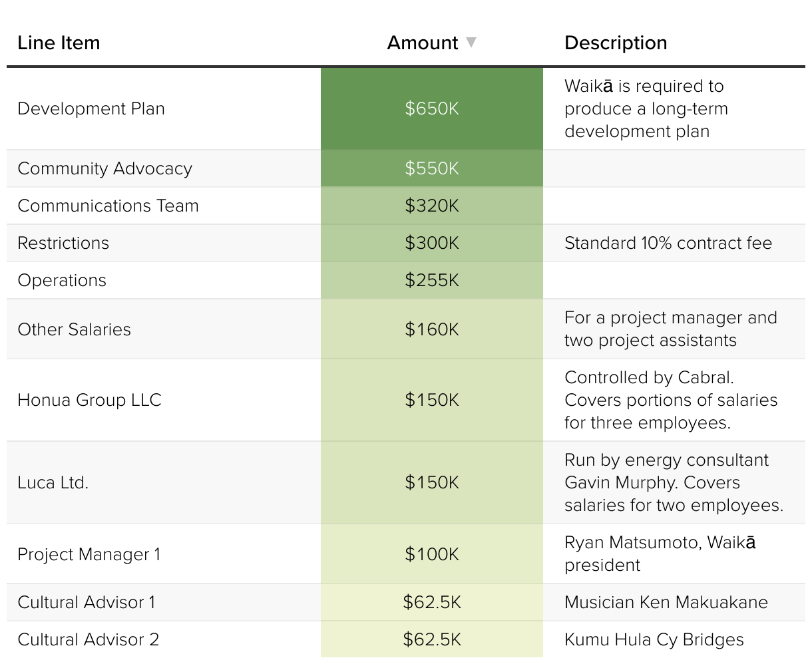
Task: Click the $550K Community Advocacy amount
Action: (431, 168)
